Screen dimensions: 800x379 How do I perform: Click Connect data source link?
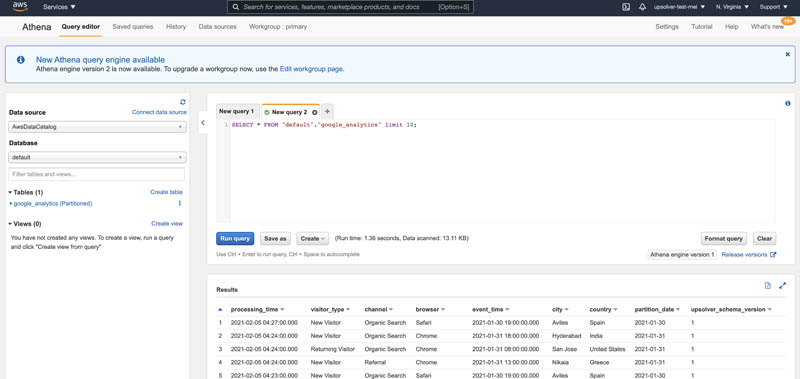coord(159,112)
